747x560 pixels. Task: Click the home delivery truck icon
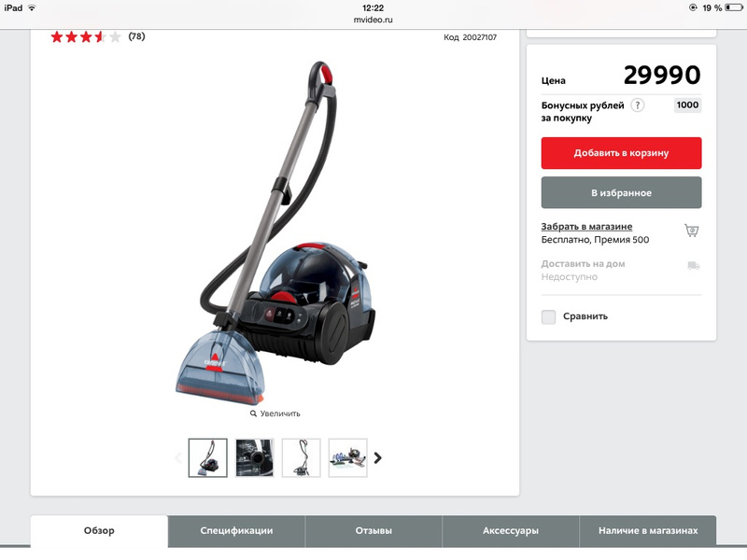point(693,265)
